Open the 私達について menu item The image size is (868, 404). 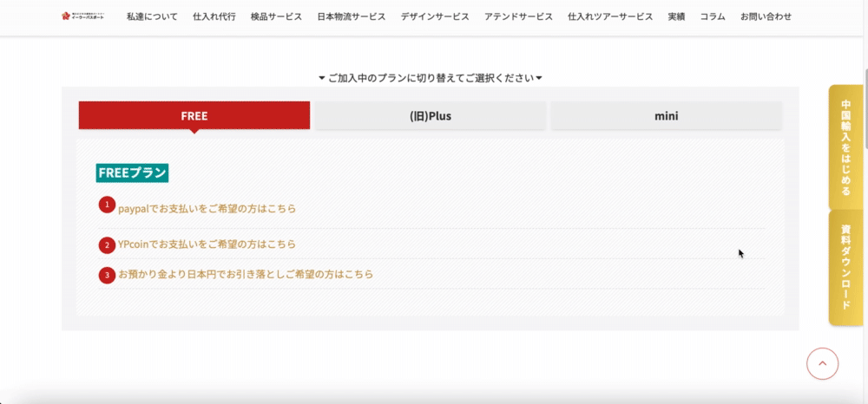point(152,16)
